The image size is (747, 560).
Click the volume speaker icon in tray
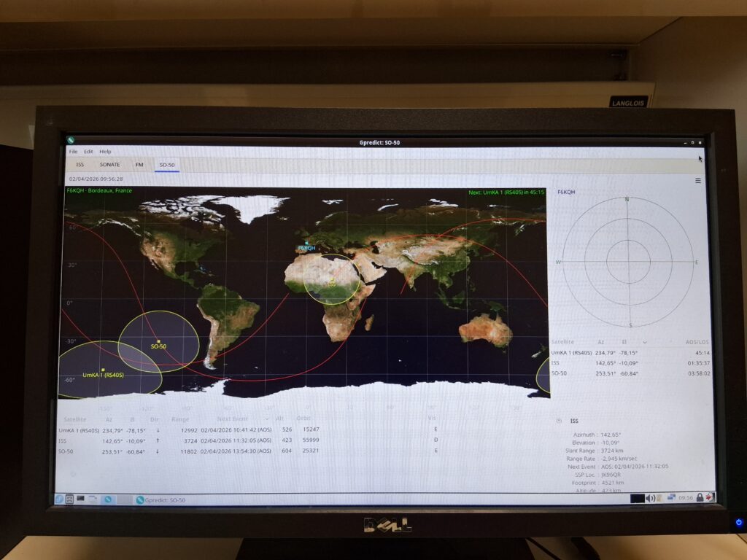[649, 498]
